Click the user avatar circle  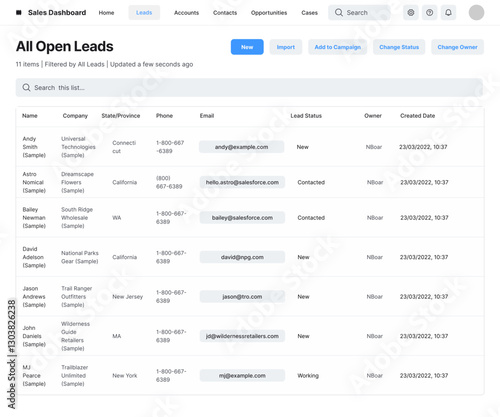(x=476, y=13)
